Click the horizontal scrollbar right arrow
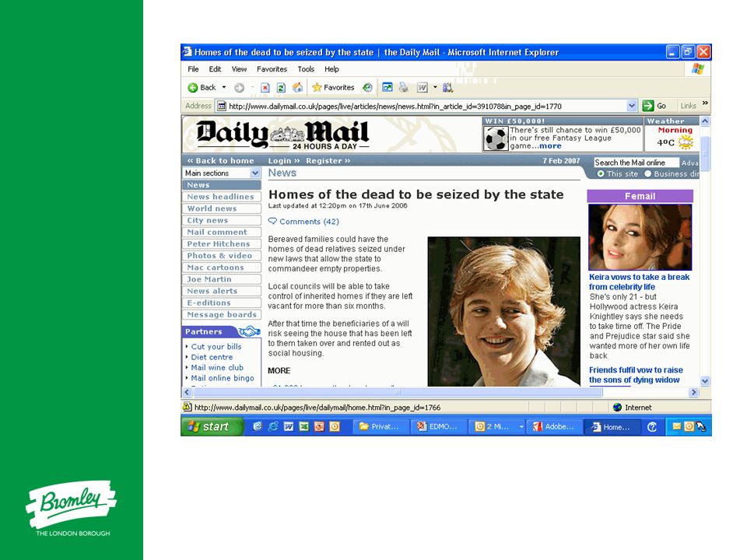The image size is (747, 560). (693, 392)
